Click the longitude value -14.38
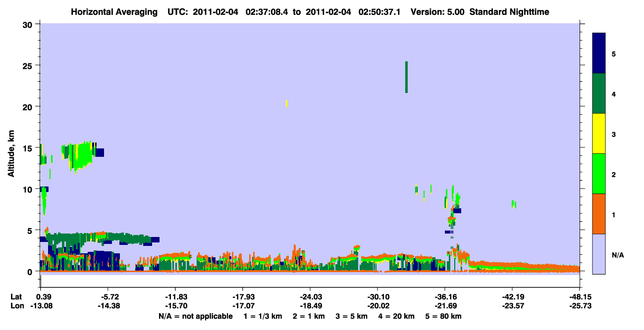Screen dimensions: 644x330 (107, 306)
